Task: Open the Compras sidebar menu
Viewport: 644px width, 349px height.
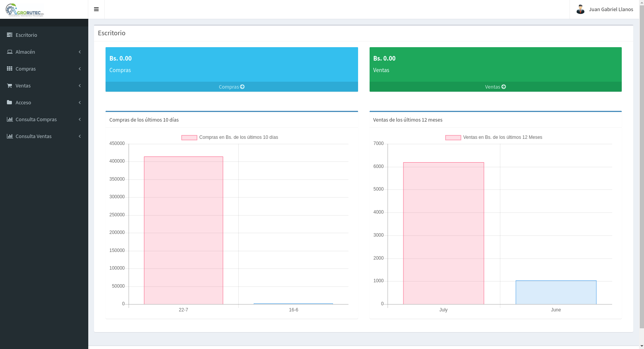Action: coord(44,69)
